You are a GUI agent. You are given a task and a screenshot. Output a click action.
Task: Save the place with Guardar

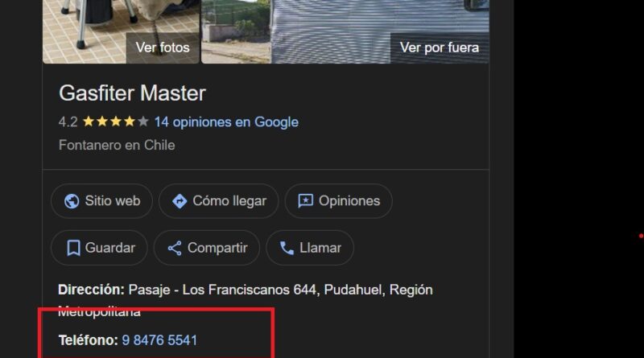pos(99,248)
